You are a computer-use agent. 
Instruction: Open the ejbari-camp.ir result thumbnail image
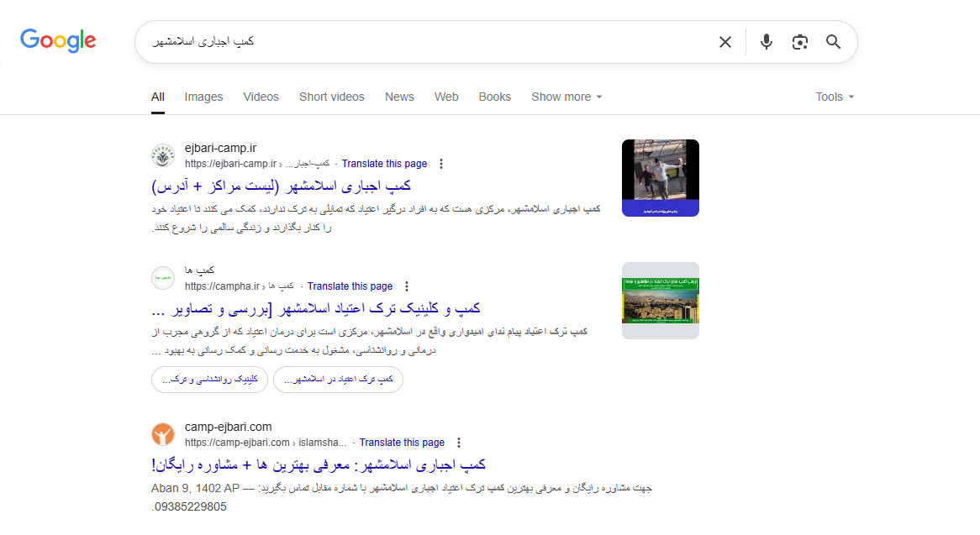pos(660,178)
